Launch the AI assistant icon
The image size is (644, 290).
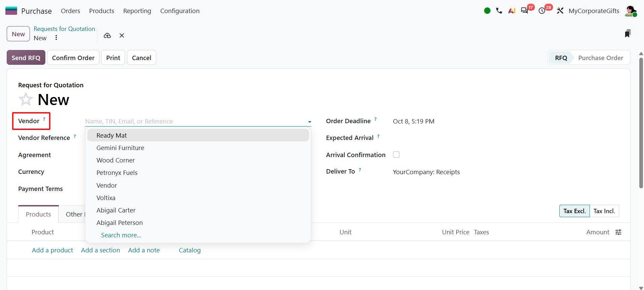point(512,11)
